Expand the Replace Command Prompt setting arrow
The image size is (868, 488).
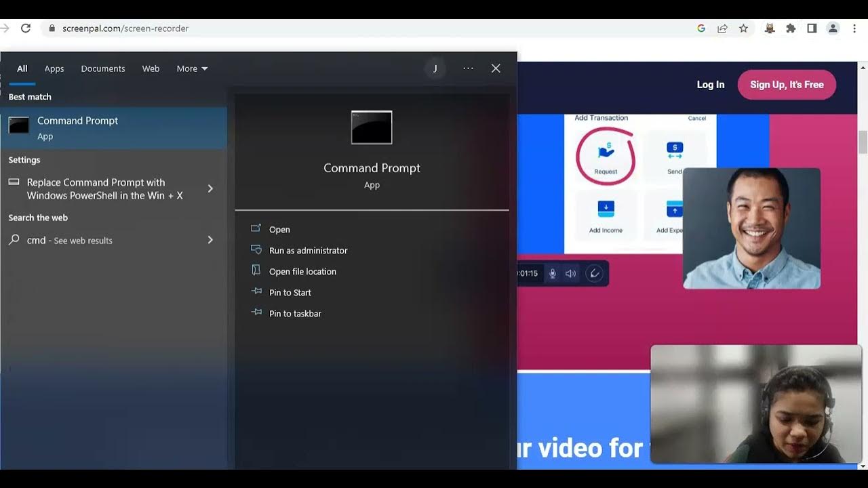[210, 188]
